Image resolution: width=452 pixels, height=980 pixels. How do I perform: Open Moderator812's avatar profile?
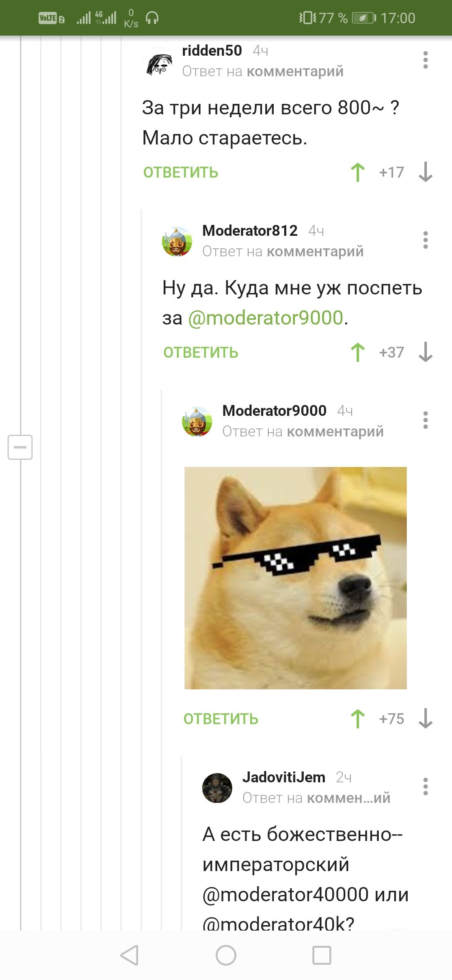click(177, 242)
